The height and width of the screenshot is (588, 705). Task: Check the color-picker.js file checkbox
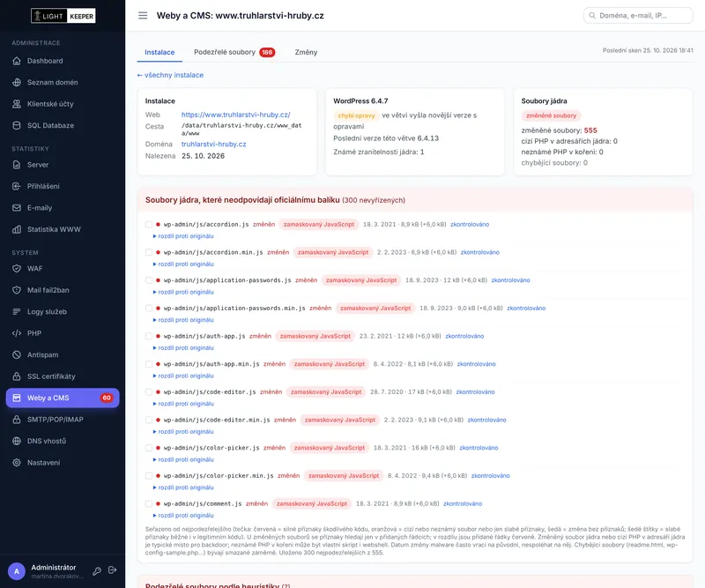[x=149, y=448]
